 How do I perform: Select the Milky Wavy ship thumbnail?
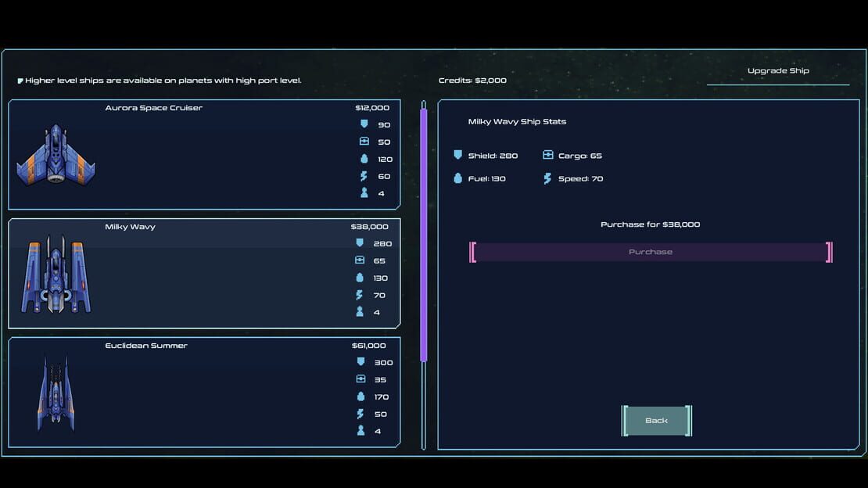pyautogui.click(x=56, y=274)
